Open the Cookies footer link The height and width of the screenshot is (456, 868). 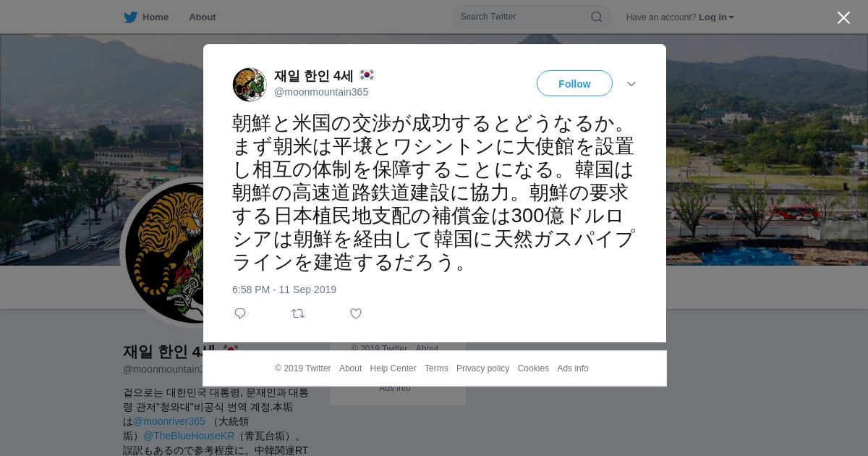(533, 368)
